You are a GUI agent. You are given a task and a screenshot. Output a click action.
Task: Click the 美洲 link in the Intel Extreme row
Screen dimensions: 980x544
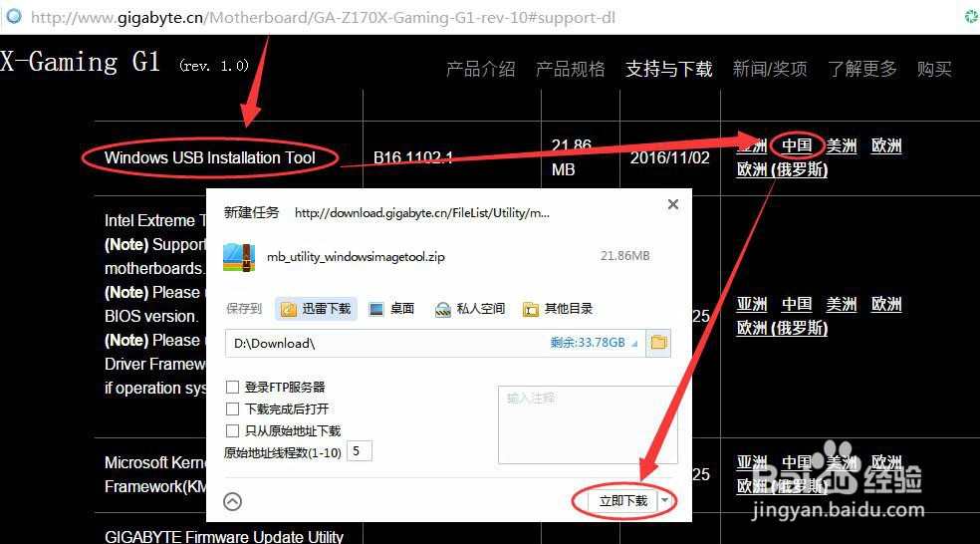(842, 305)
